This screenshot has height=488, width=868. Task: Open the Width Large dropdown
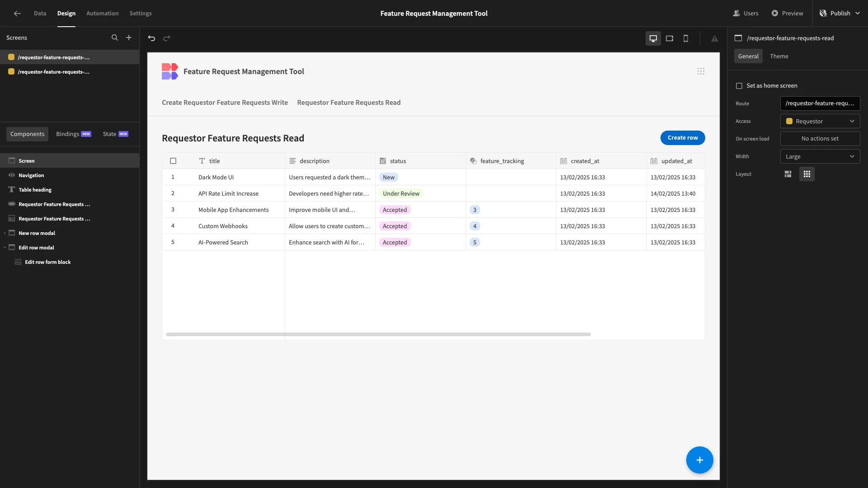point(820,157)
